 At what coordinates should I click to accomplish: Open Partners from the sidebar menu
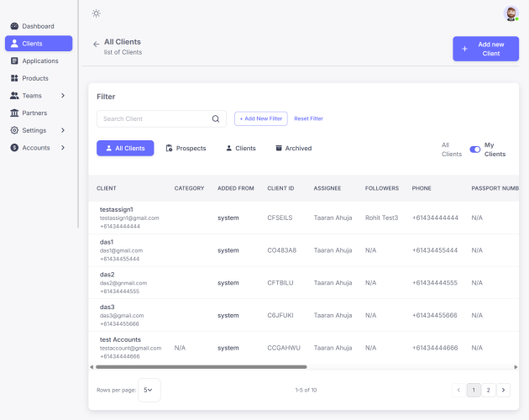click(x=39, y=113)
